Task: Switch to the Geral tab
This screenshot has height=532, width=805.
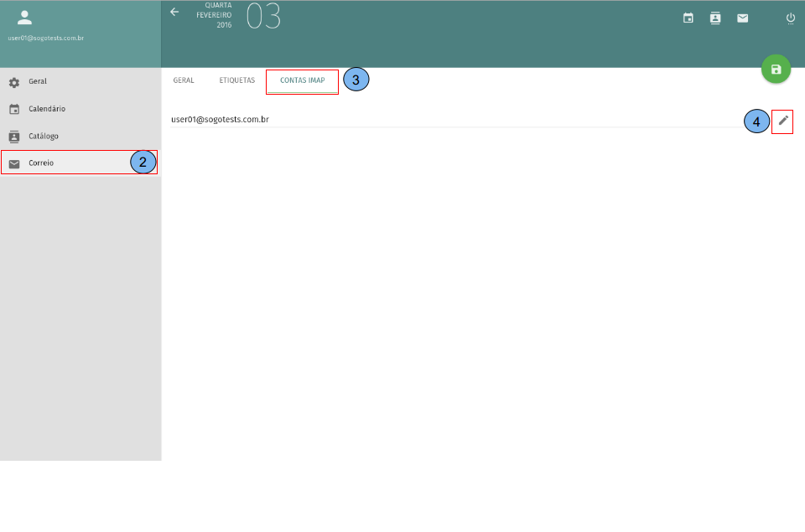Action: click(x=184, y=80)
